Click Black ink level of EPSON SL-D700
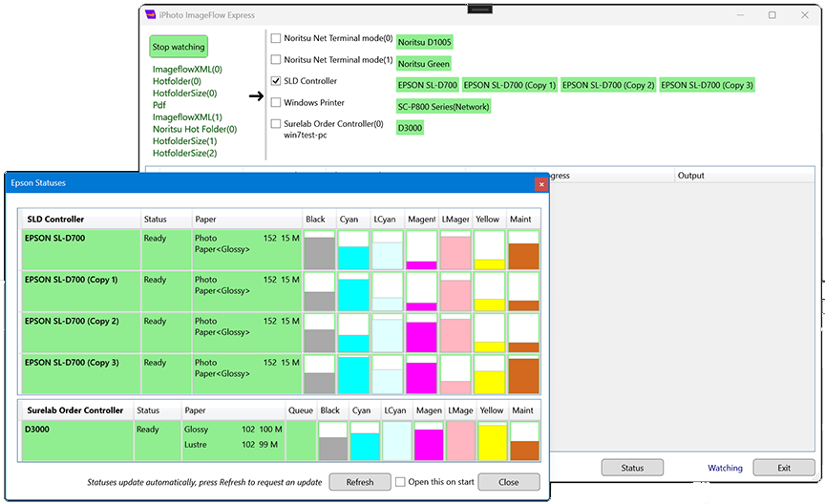This screenshot has height=504, width=825. pyautogui.click(x=319, y=250)
